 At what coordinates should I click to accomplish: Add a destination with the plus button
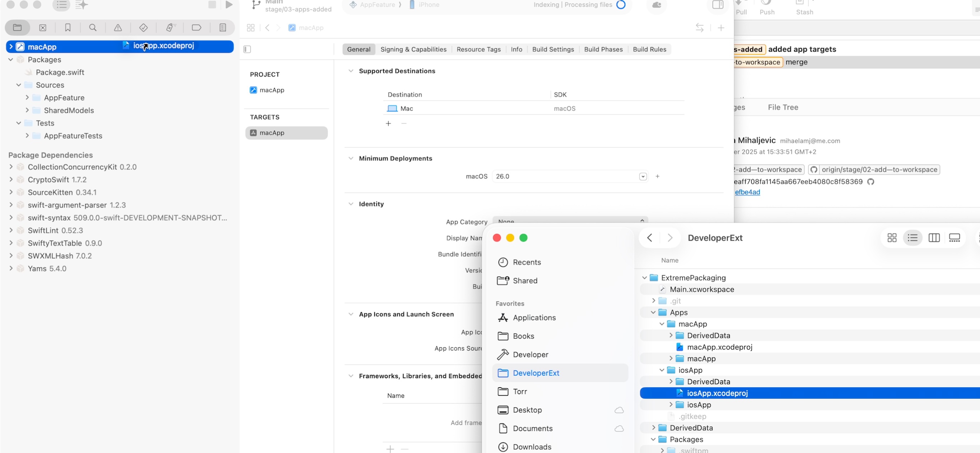pyautogui.click(x=388, y=123)
